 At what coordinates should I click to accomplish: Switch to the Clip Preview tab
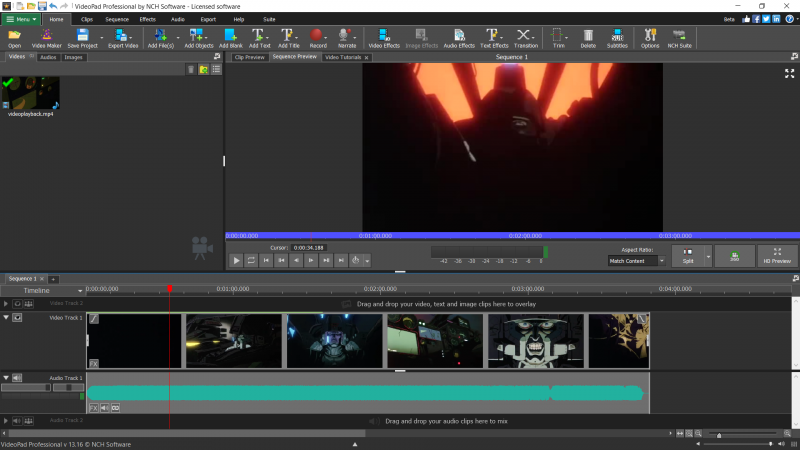249,58
